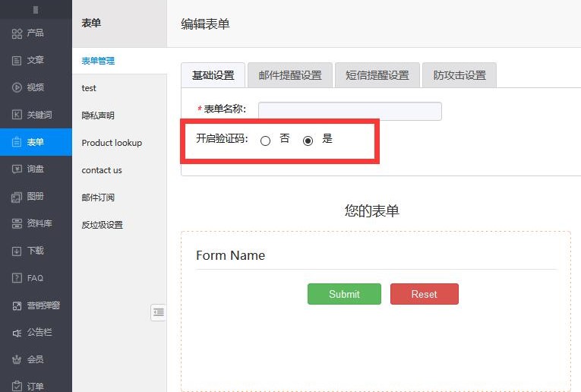Viewport: 581px width, 392px height.
Task: Open the Product lookup form entry
Action: point(112,143)
